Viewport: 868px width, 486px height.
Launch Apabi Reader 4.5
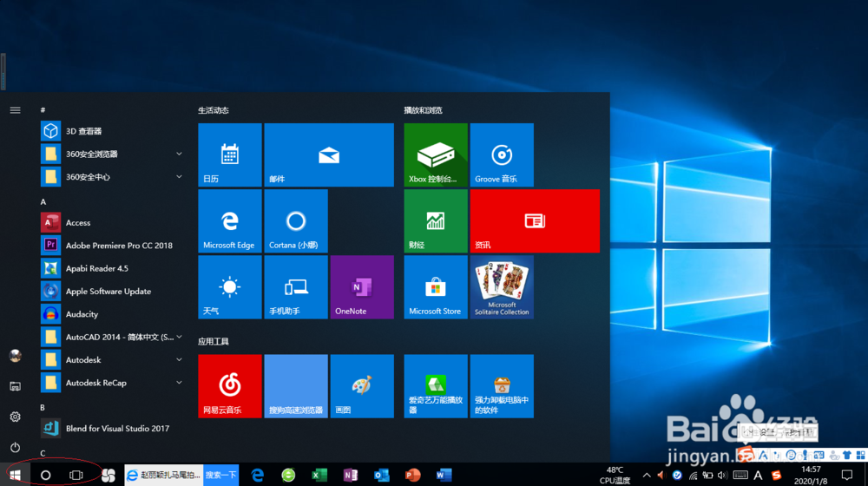(x=112, y=268)
